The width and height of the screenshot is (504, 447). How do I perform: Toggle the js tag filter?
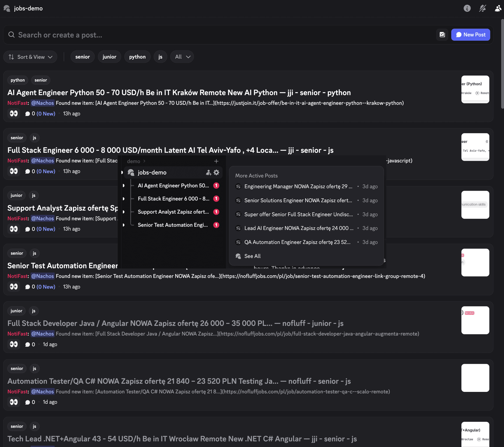point(160,57)
